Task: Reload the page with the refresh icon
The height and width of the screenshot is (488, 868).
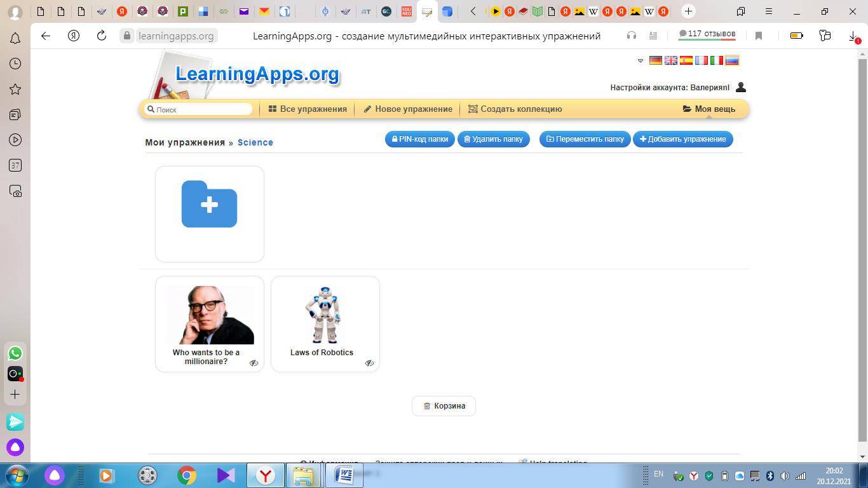Action: click(102, 36)
